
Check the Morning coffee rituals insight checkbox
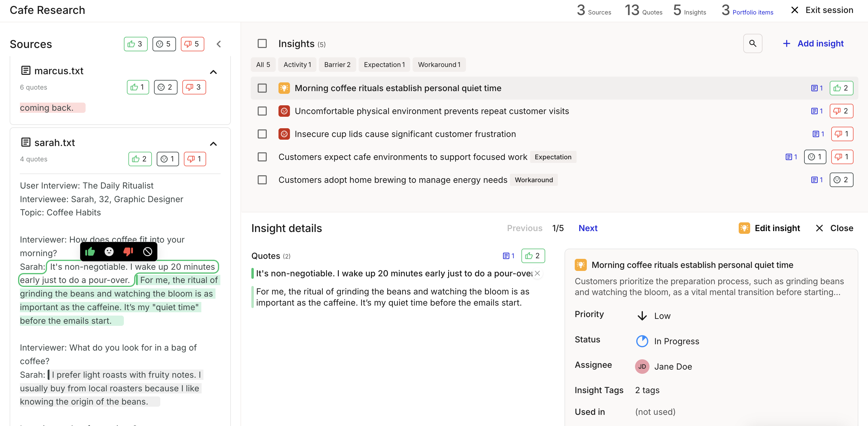coord(262,88)
